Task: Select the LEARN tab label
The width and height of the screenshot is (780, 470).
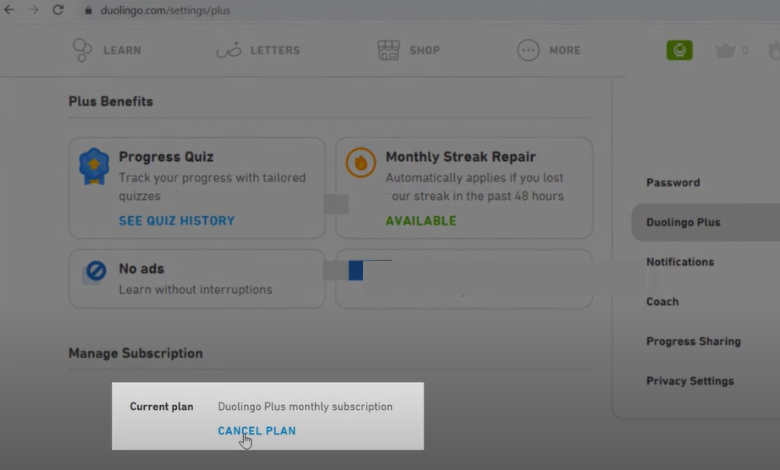Action: tap(122, 50)
